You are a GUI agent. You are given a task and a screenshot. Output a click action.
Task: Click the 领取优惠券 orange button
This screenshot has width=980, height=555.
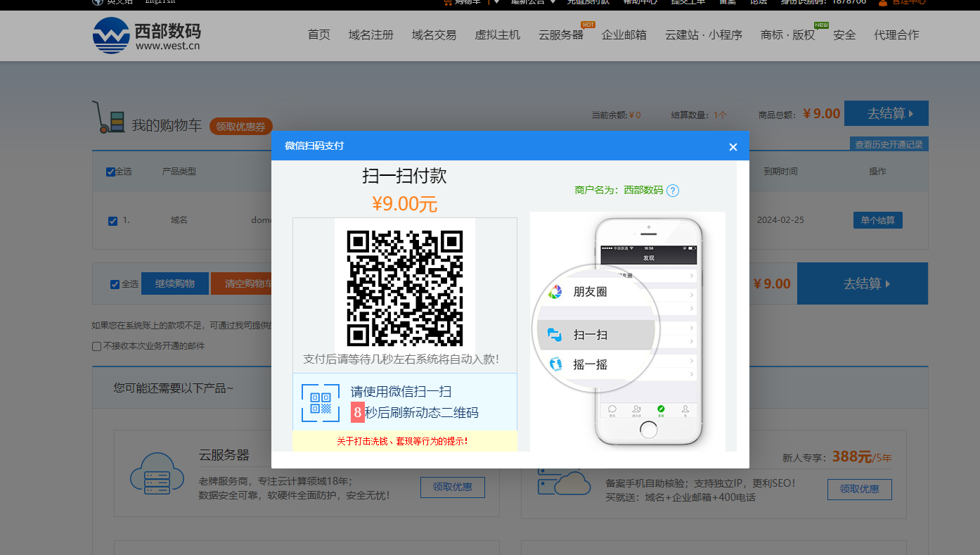pos(241,127)
